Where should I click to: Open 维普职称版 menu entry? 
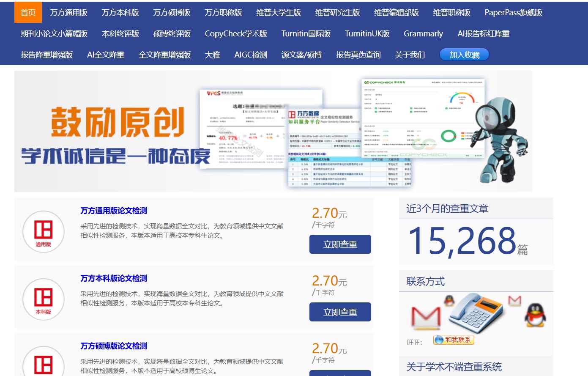pos(451,12)
